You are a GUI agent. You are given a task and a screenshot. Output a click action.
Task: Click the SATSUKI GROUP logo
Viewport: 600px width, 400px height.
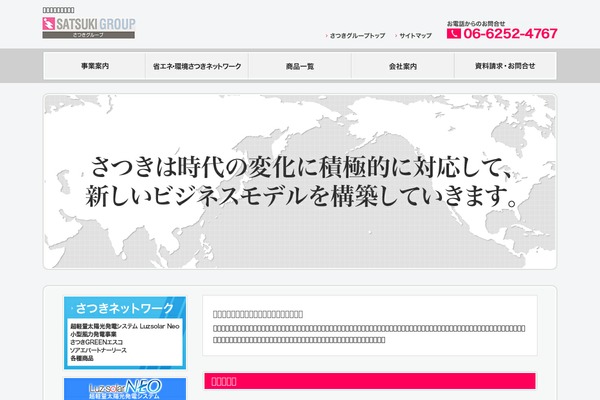tap(89, 28)
